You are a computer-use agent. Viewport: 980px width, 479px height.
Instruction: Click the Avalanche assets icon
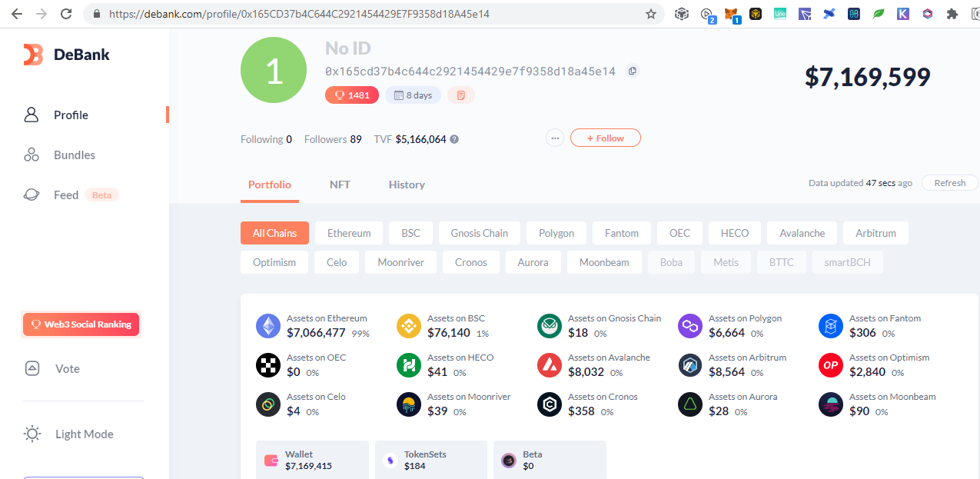[550, 365]
